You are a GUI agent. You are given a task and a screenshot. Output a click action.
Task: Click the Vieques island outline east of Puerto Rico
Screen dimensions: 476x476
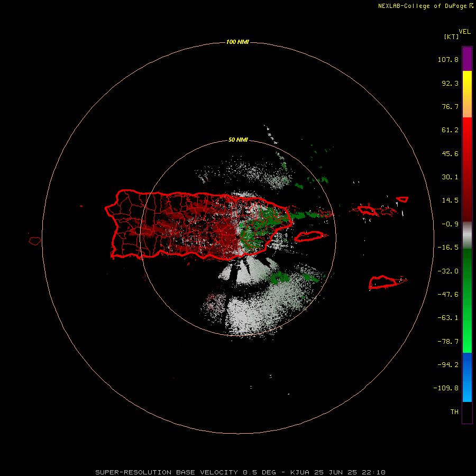309,236
